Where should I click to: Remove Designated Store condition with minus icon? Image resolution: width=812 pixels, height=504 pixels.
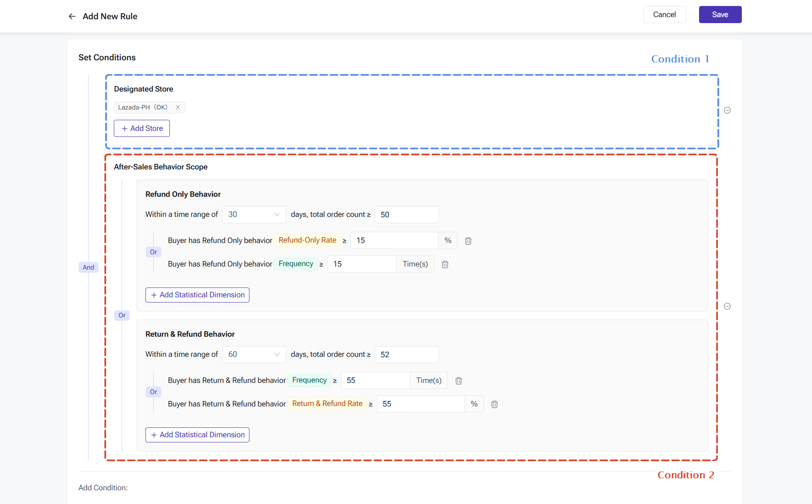(x=727, y=110)
